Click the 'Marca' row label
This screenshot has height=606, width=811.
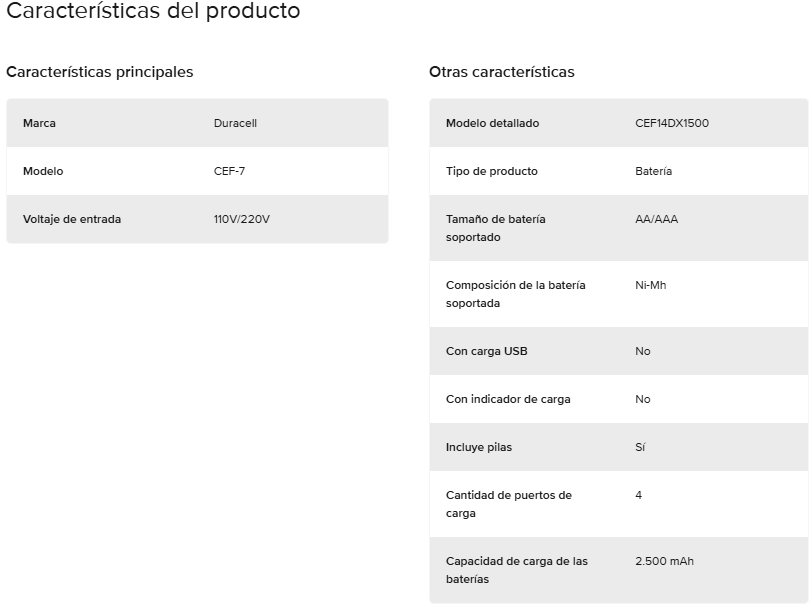[x=39, y=123]
